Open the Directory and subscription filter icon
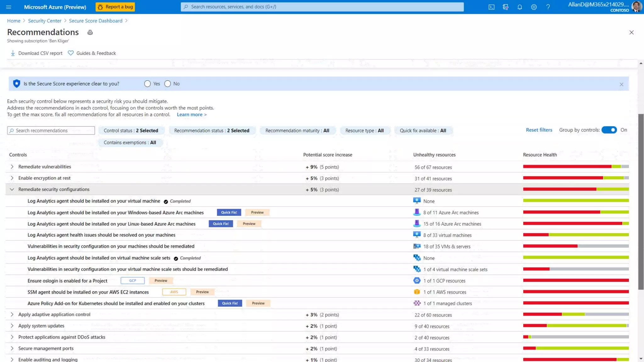644x362 pixels. tap(505, 7)
